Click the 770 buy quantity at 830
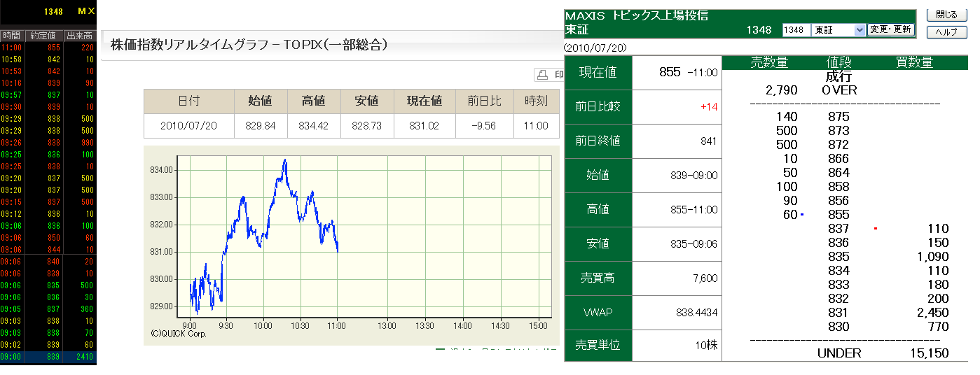Image resolution: width=980 pixels, height=375 pixels. [x=938, y=327]
